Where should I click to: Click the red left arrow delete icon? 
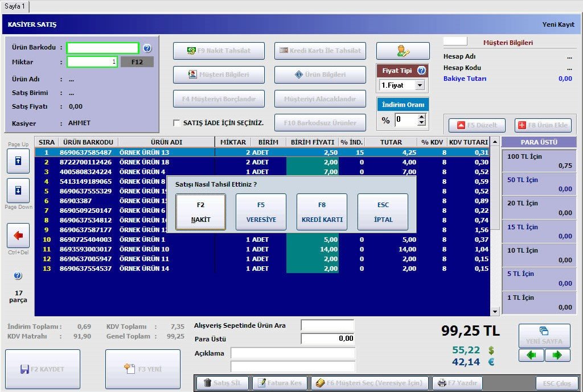18,236
